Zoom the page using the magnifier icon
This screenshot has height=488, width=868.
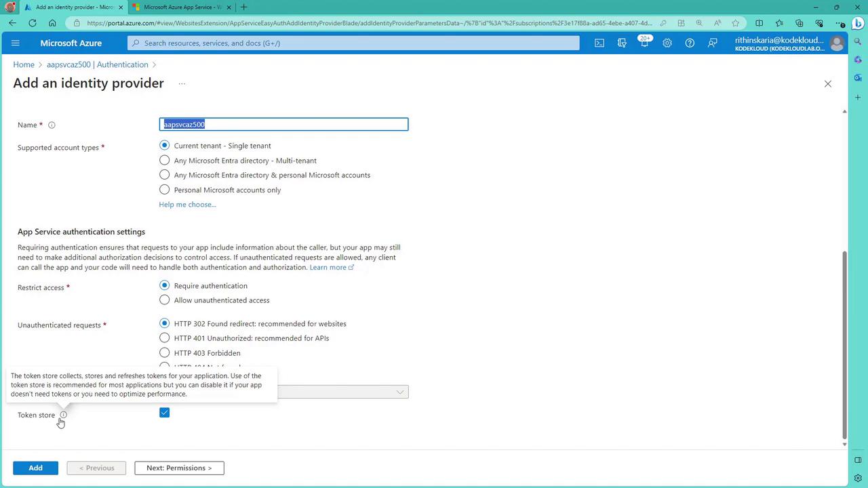[x=699, y=23]
